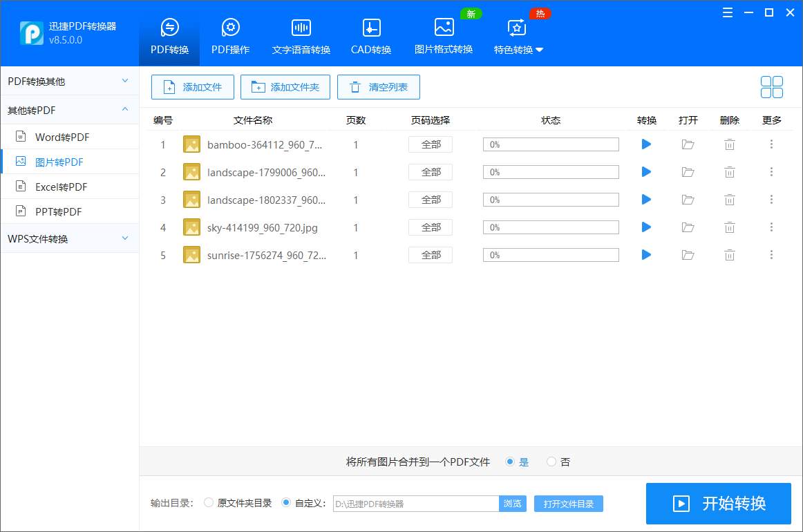803x532 pixels.
Task: Click the 开始转换 button
Action: (719, 504)
